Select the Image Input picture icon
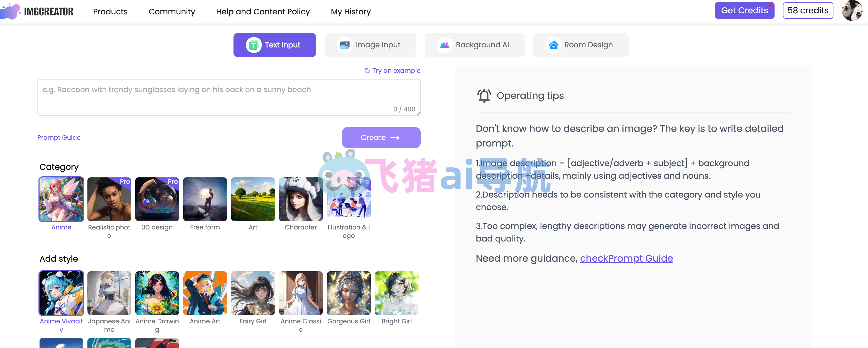The height and width of the screenshot is (348, 868). [x=345, y=45]
